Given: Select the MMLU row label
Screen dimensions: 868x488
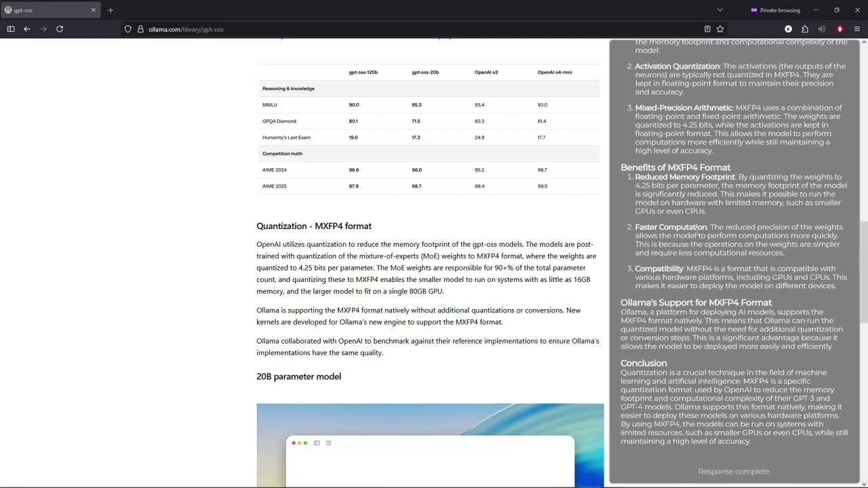Looking at the screenshot, I should click(x=270, y=105).
